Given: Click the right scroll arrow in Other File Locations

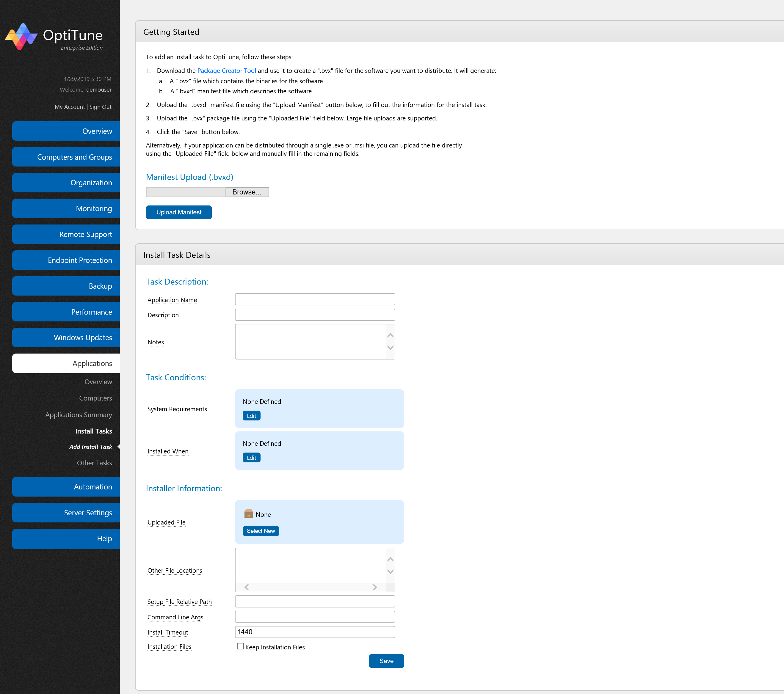Looking at the screenshot, I should pos(374,587).
